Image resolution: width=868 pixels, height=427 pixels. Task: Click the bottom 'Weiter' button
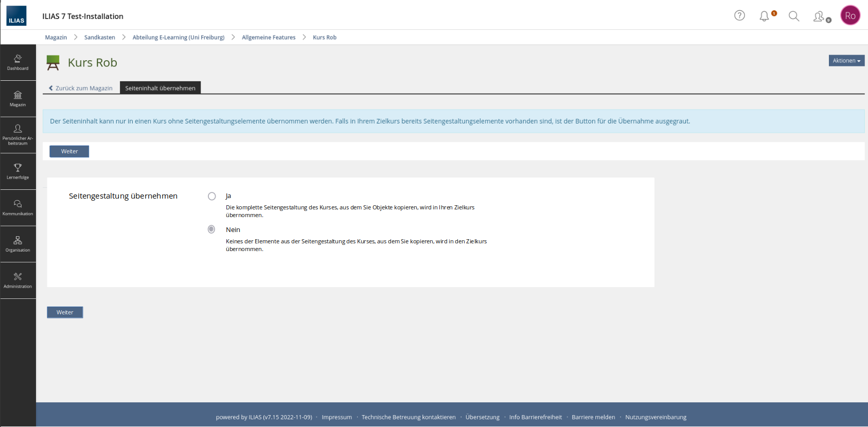coord(65,312)
